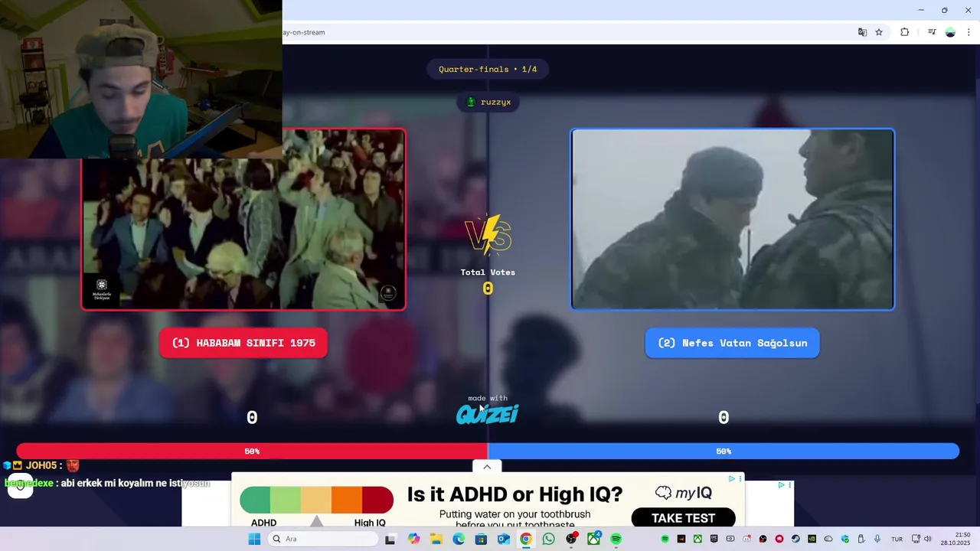Screen dimensions: 980x551
Task: Open OneDrive cloud tray icon
Action: 828,539
